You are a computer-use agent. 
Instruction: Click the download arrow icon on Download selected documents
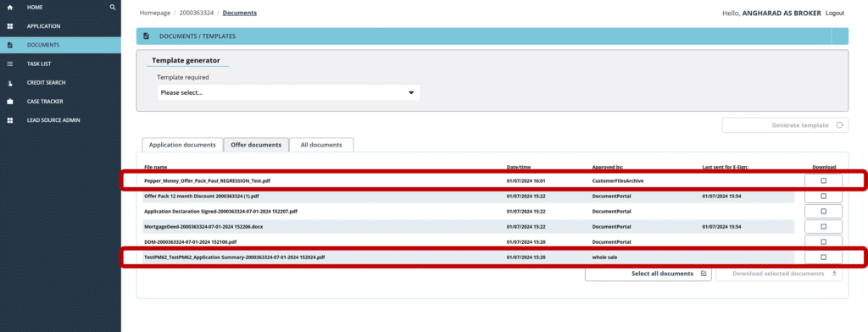[x=834, y=274]
